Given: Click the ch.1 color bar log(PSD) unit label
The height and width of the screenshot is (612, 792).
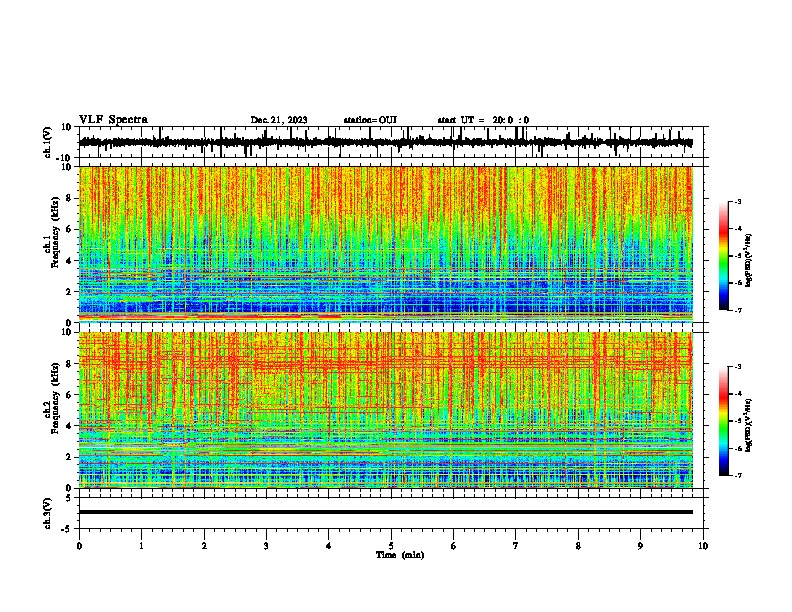Looking at the screenshot, I should [749, 261].
